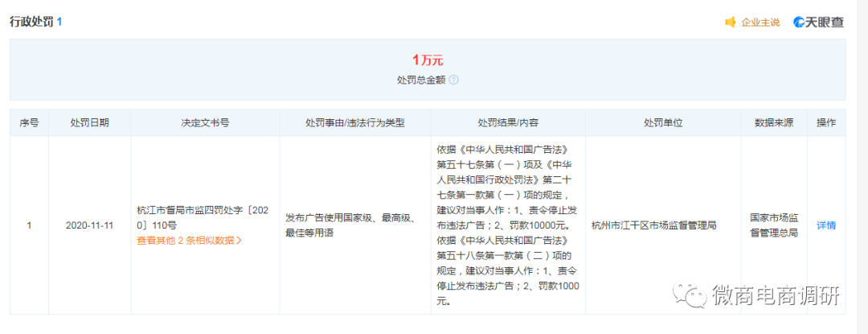Click 国家市场监督管理总局 data source cell

pyautogui.click(x=773, y=225)
